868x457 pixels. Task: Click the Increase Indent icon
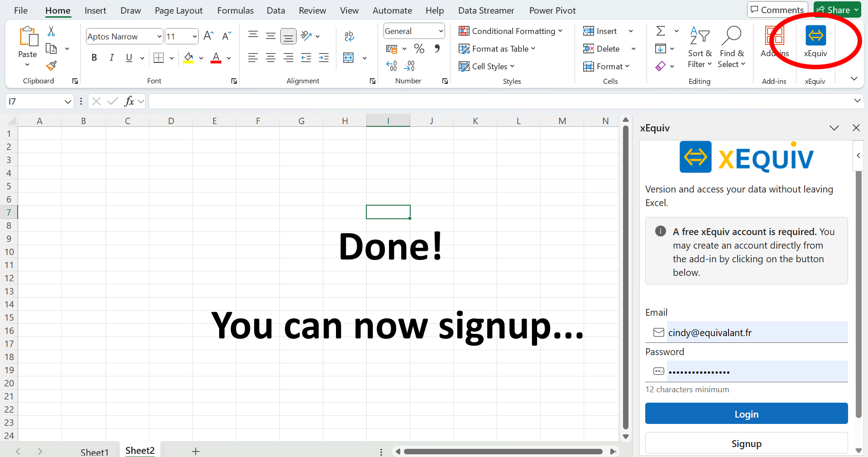pos(324,58)
